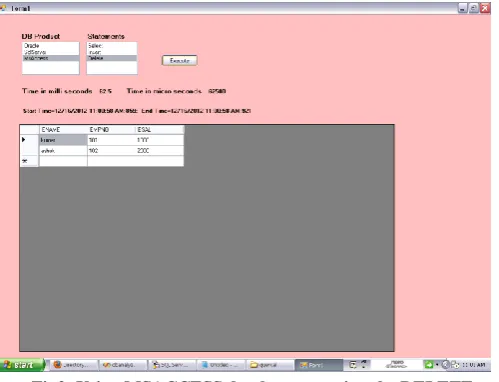
Task: Select the ESAL cell in row 102
Action: pos(159,151)
